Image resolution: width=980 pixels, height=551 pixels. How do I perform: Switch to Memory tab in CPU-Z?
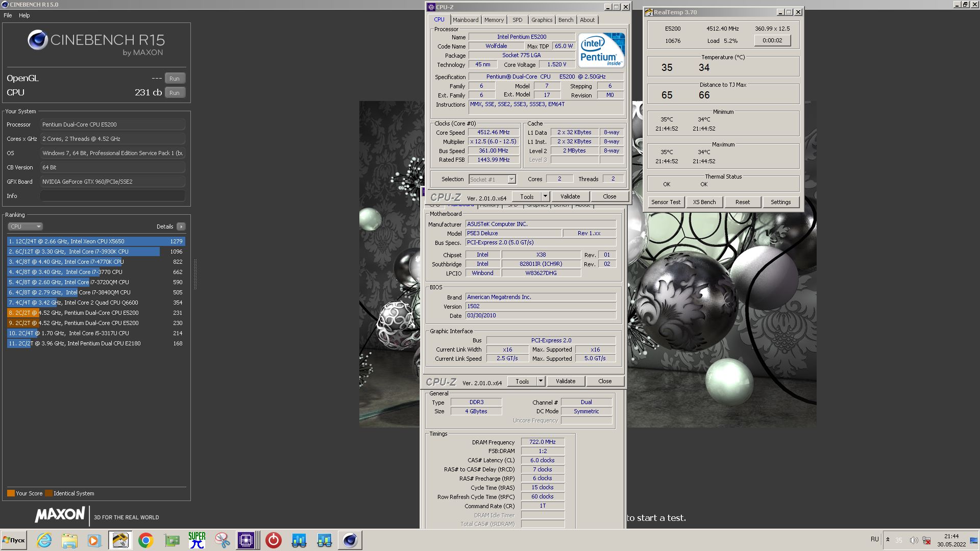pyautogui.click(x=494, y=20)
